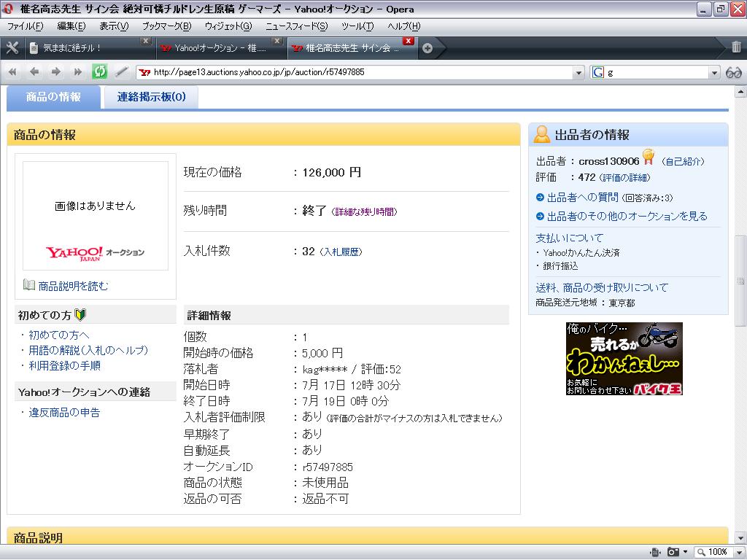The image size is (747, 560).
Task: Click the seller name cross130906
Action: (x=609, y=161)
